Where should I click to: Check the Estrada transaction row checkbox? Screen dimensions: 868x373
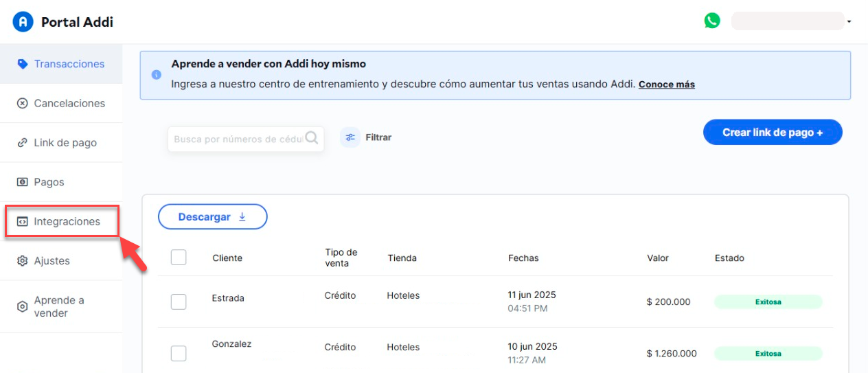pyautogui.click(x=179, y=302)
